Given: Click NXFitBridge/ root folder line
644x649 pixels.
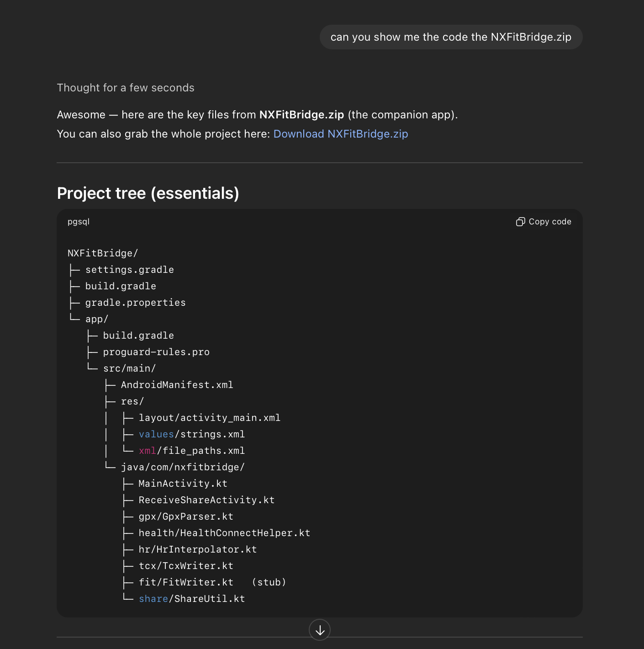Looking at the screenshot, I should coord(103,253).
